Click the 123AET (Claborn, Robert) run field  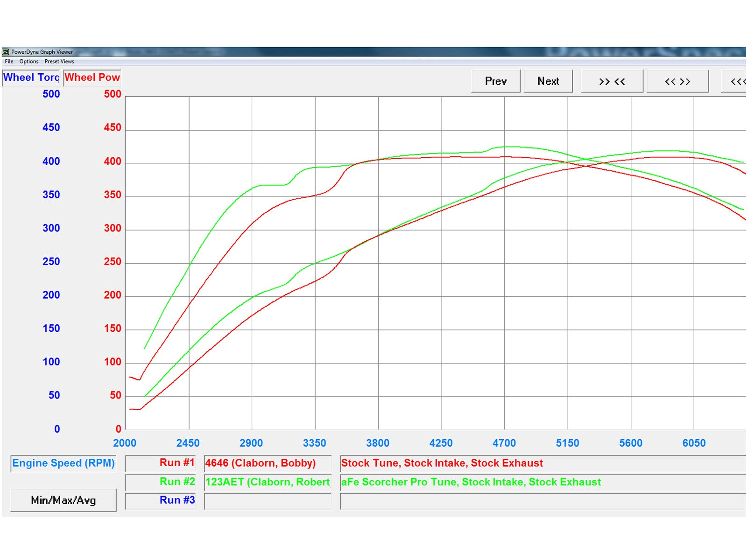pos(268,482)
